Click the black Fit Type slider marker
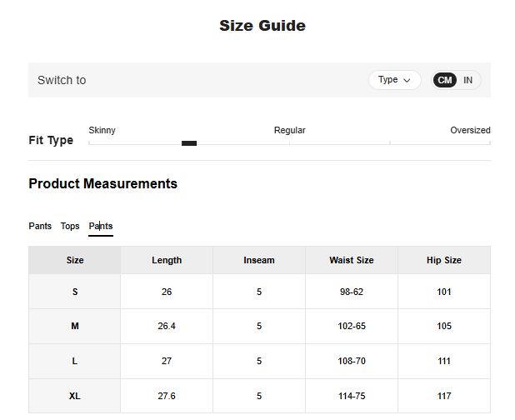The image size is (515, 420). pos(189,143)
